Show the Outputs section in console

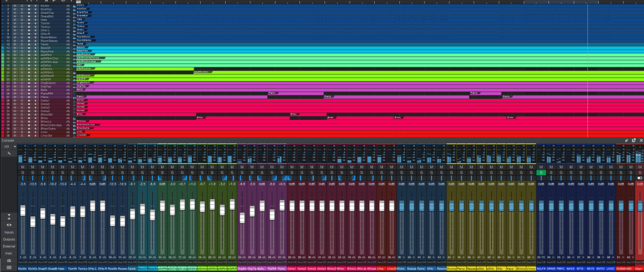[x=9, y=239]
